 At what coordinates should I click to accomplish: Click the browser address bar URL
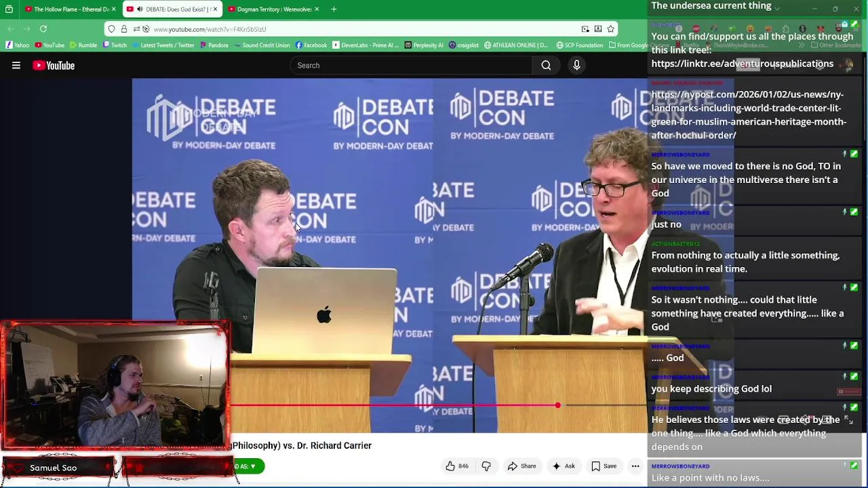[210, 29]
